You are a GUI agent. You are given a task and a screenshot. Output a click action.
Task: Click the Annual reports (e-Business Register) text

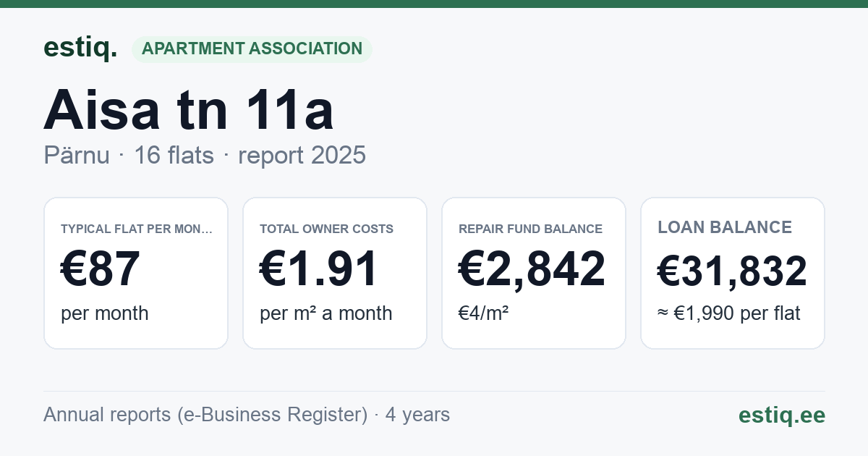tap(206, 415)
